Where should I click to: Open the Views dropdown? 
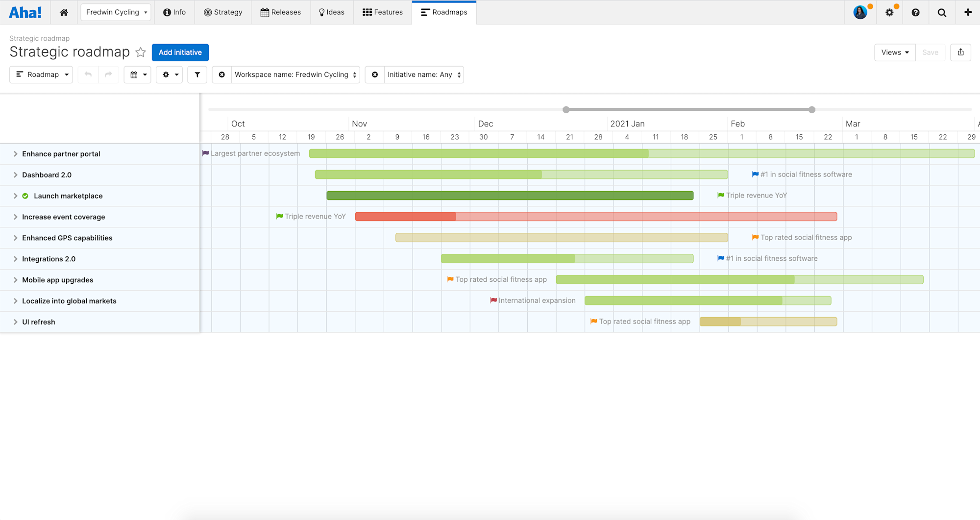click(x=895, y=52)
